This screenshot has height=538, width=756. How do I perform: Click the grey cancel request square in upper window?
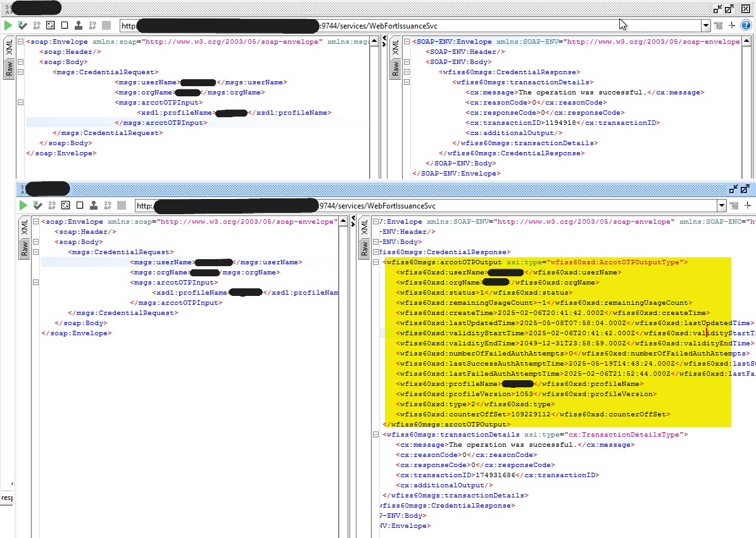106,25
